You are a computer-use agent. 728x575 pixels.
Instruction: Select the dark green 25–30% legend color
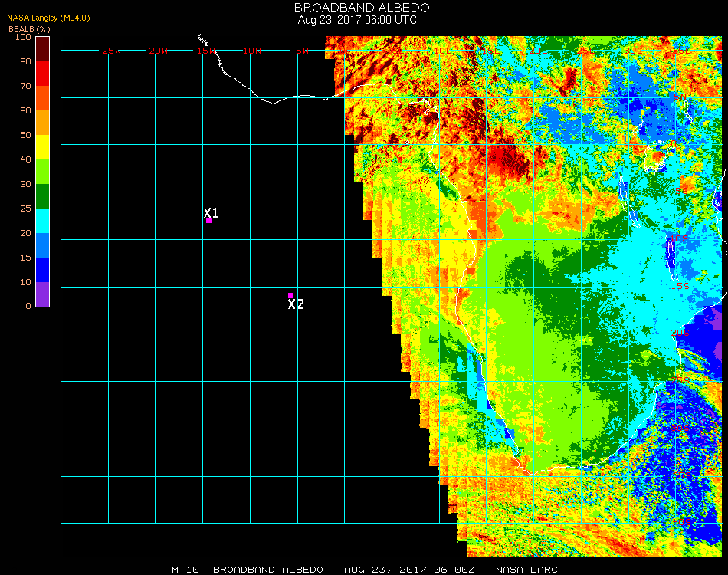(x=43, y=196)
